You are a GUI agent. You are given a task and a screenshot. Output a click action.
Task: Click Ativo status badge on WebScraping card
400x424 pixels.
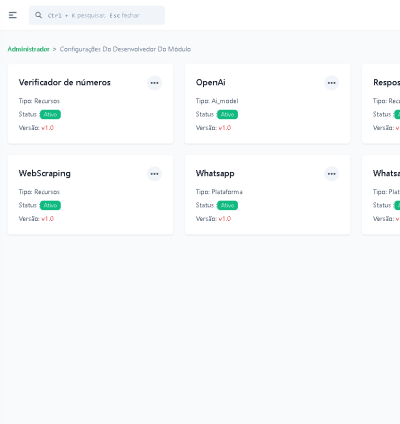point(50,205)
